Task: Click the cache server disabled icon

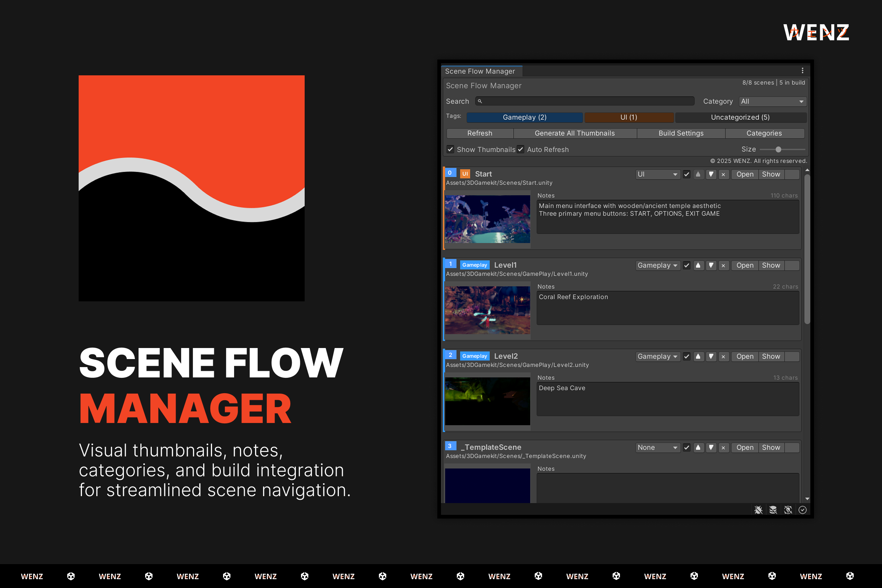Action: click(x=773, y=510)
